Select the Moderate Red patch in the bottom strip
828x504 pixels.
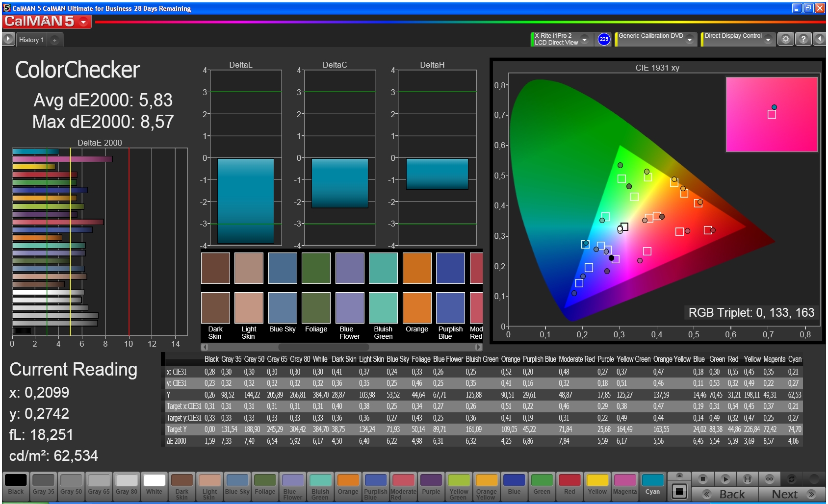coord(404,486)
